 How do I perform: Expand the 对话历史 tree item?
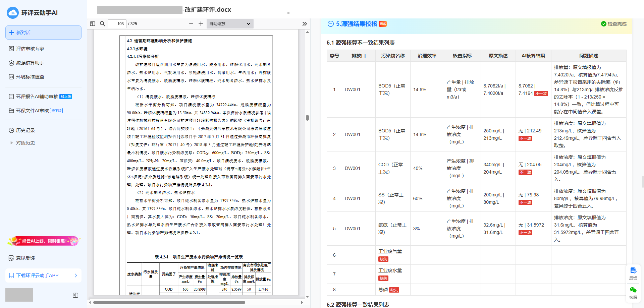click(x=12, y=143)
